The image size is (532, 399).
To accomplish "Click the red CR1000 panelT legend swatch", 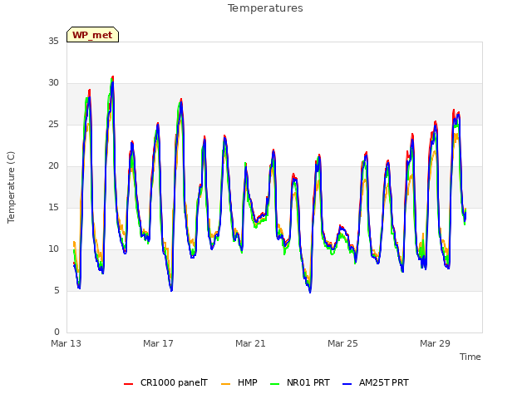I will tap(129, 384).
